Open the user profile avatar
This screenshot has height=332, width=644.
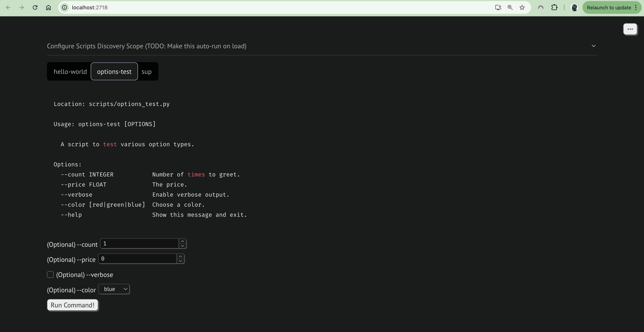(574, 7)
